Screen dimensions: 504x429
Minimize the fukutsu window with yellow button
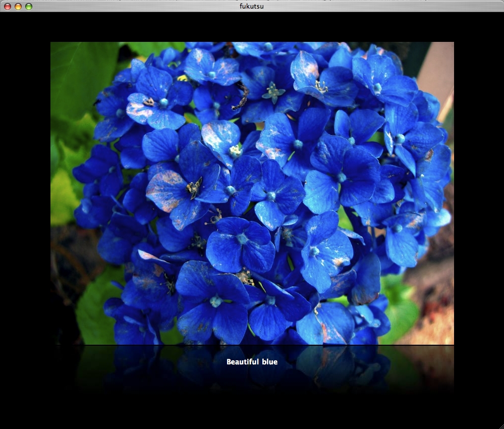pyautogui.click(x=18, y=7)
